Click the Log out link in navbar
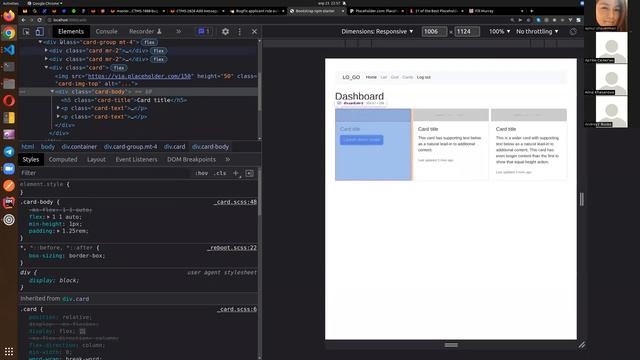 pyautogui.click(x=424, y=77)
